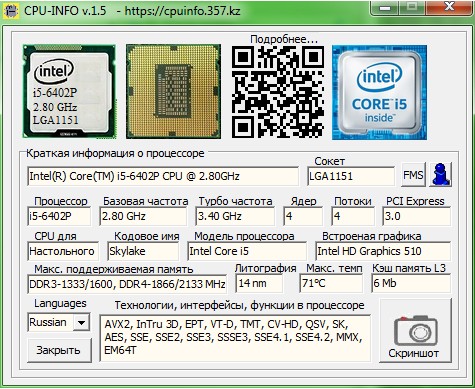Click the 14 nm lithography field
Screen dimensions: 475x389
coord(259,284)
